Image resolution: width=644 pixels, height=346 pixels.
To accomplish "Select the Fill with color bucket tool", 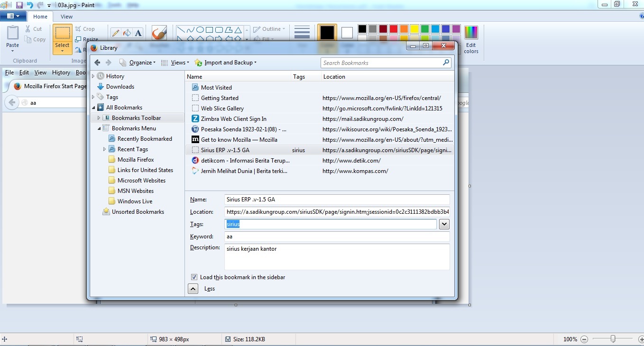I will click(x=127, y=33).
